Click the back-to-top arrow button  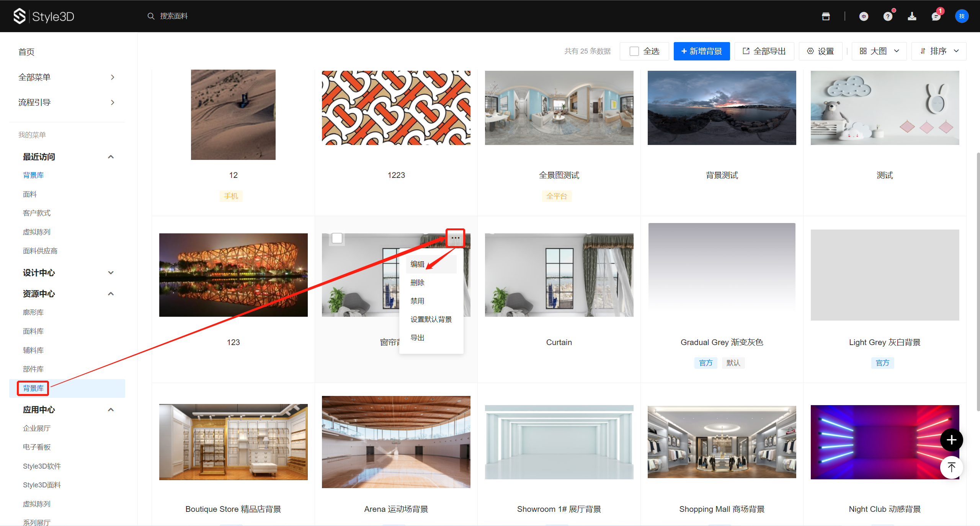[951, 467]
